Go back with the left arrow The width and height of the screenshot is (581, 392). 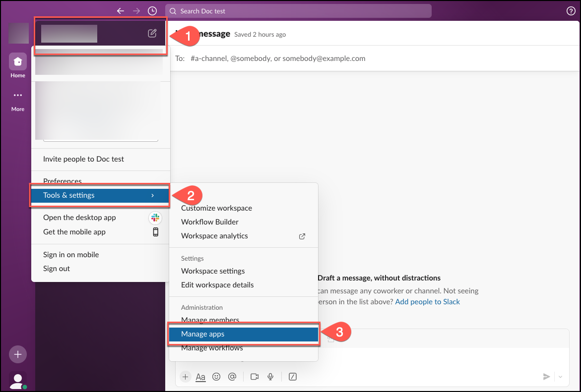pos(121,11)
